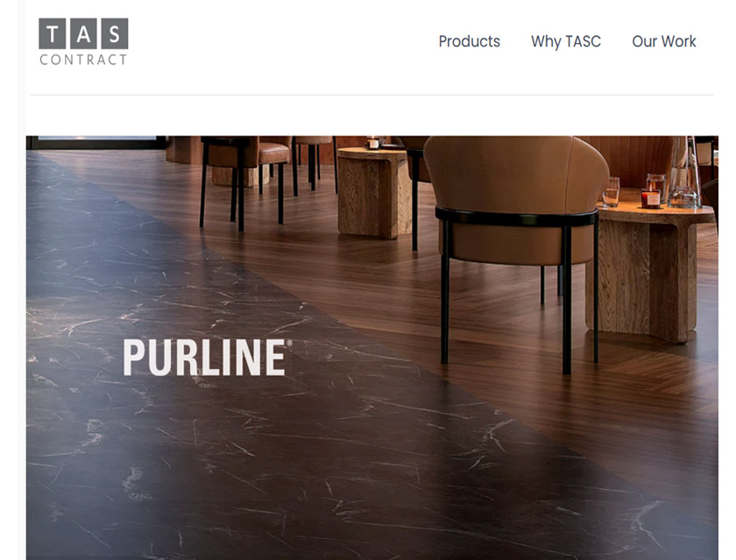Viewport: 736px width, 560px height.
Task: Click the PURLINE brand text on banner
Action: pos(204,358)
